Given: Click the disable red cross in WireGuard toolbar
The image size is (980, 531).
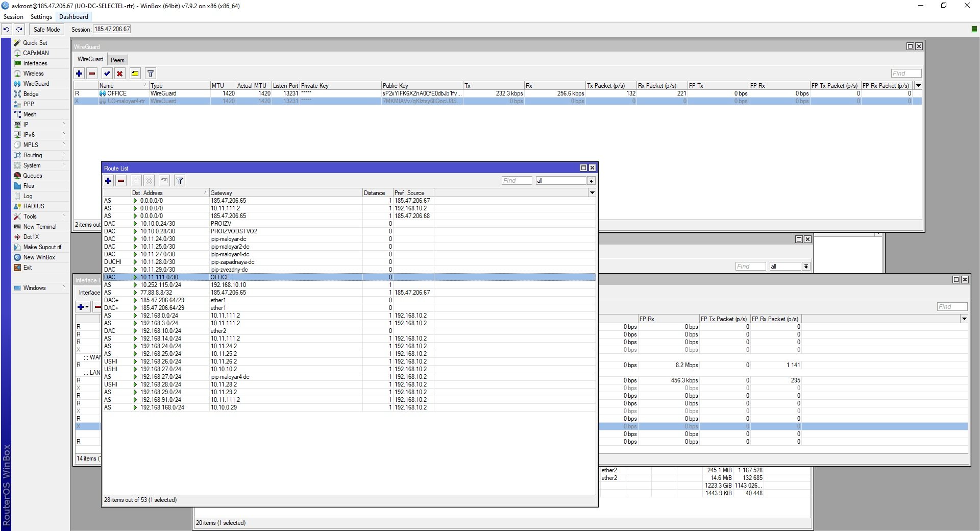Looking at the screenshot, I should (119, 74).
